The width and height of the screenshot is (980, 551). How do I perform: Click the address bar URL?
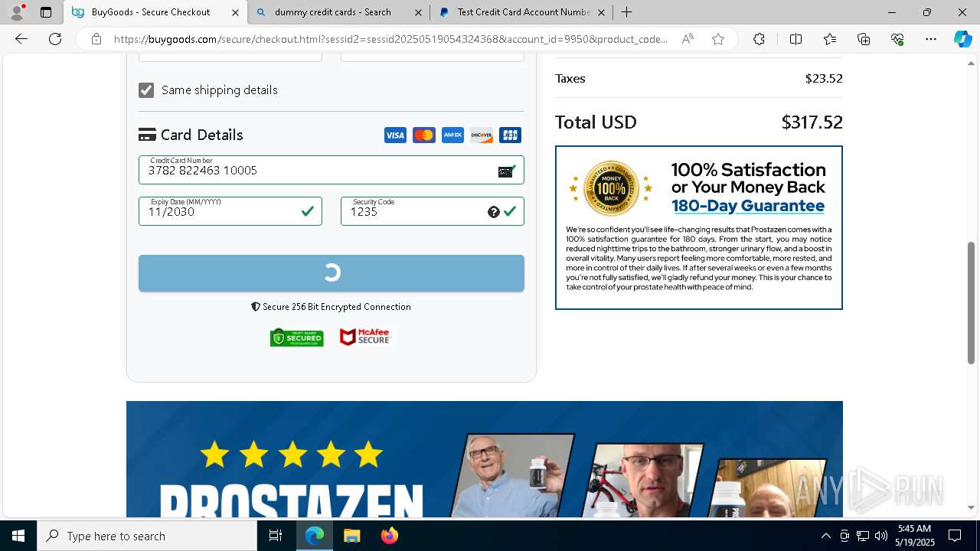[390, 39]
